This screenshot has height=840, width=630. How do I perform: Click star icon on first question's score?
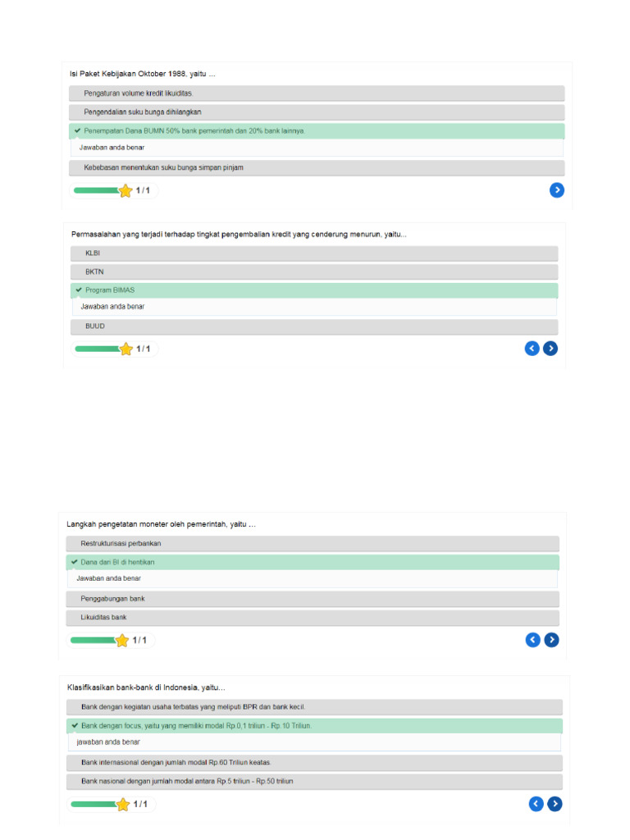(126, 190)
